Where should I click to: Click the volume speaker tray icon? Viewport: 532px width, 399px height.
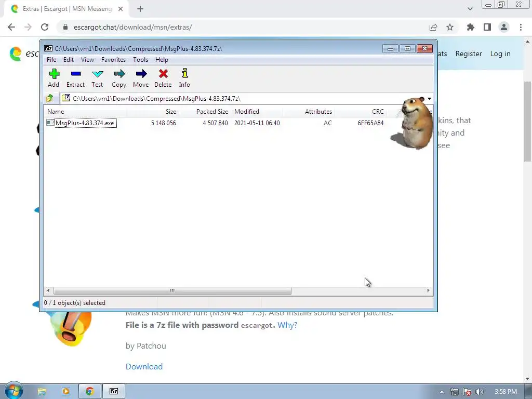[x=480, y=392]
